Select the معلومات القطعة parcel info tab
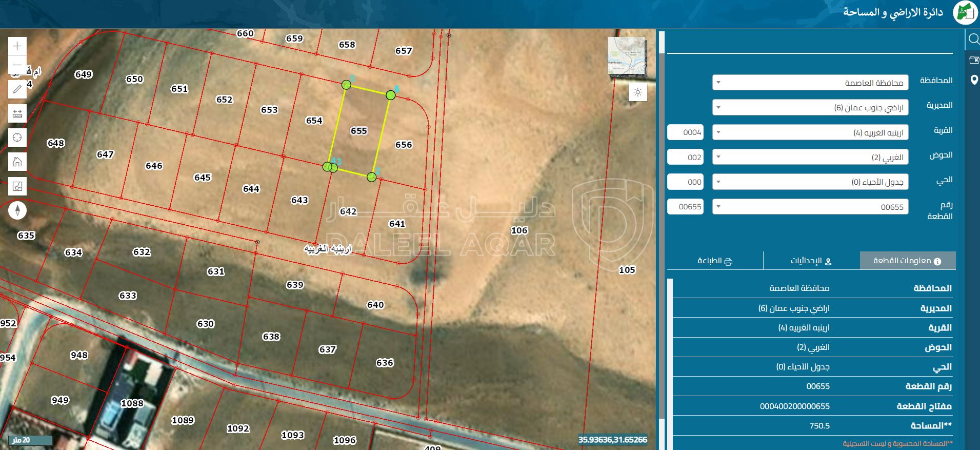 pyautogui.click(x=907, y=261)
